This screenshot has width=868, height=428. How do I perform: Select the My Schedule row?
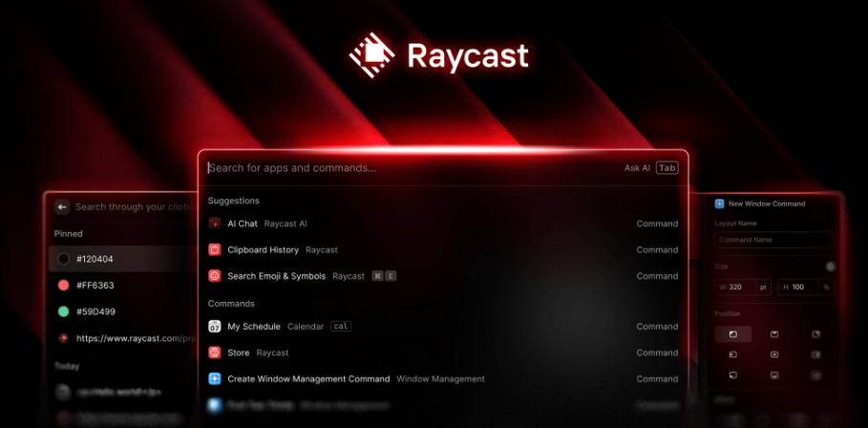(443, 326)
